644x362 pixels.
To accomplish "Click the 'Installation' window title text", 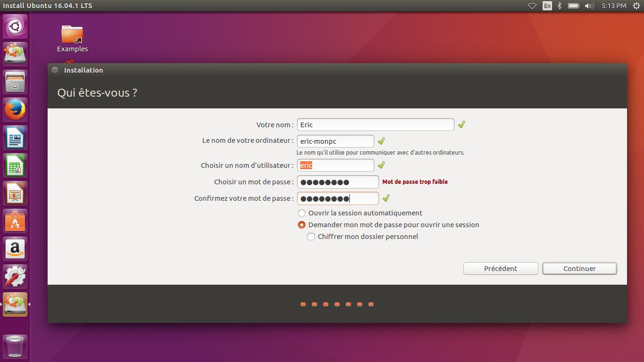I will click(83, 70).
